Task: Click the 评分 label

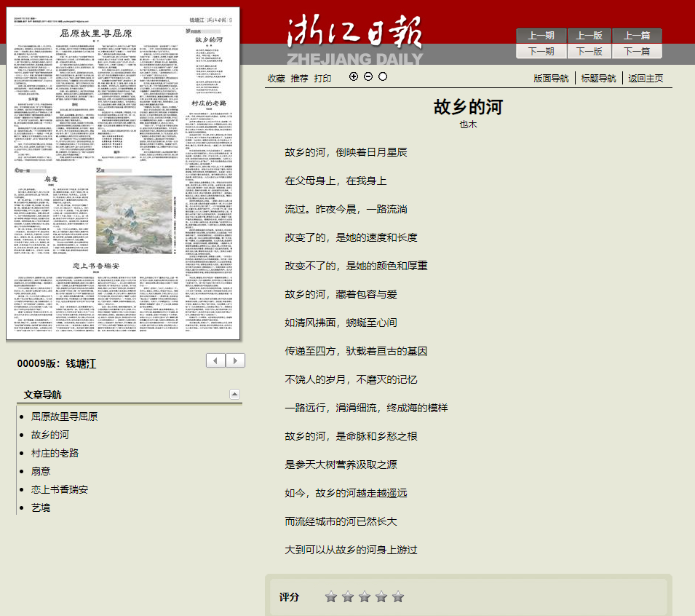Action: (x=289, y=597)
